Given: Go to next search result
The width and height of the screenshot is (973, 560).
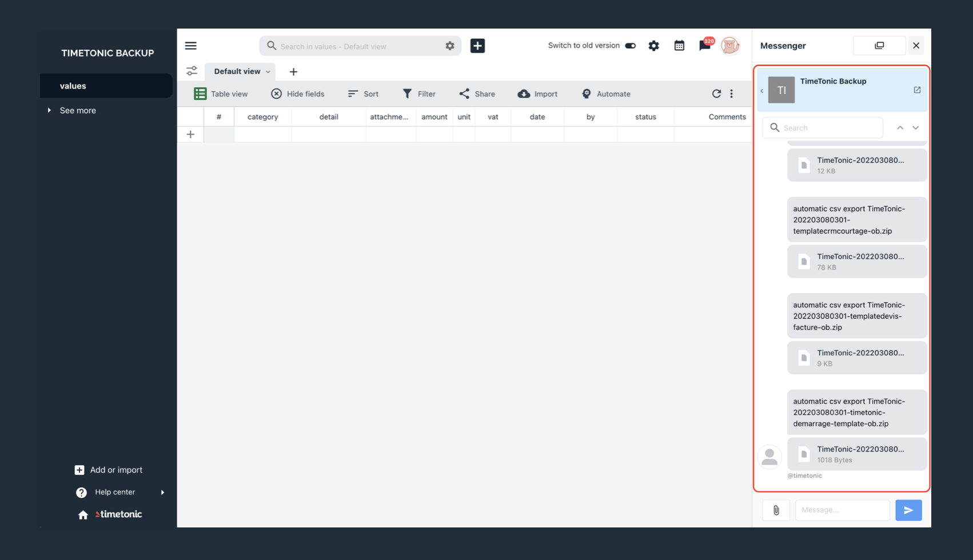Looking at the screenshot, I should (x=916, y=127).
